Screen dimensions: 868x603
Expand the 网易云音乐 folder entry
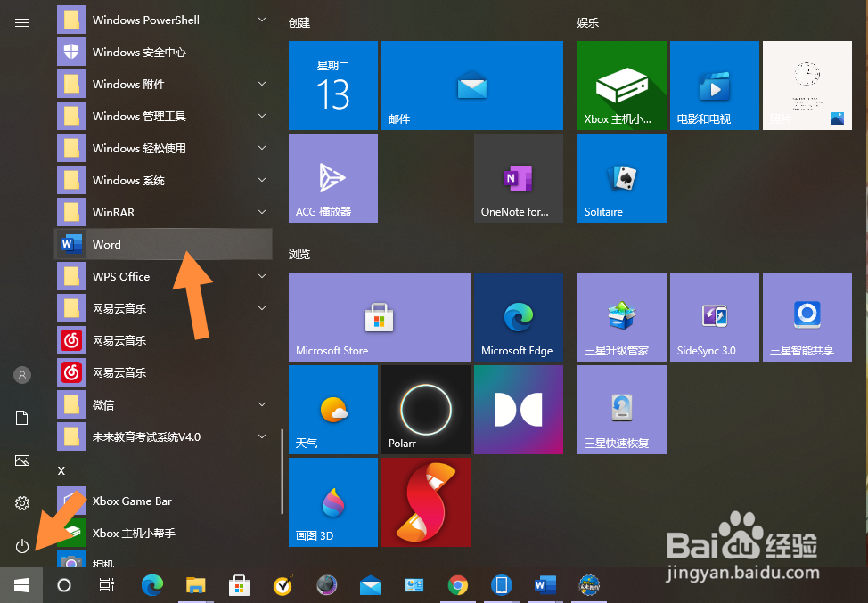163,309
